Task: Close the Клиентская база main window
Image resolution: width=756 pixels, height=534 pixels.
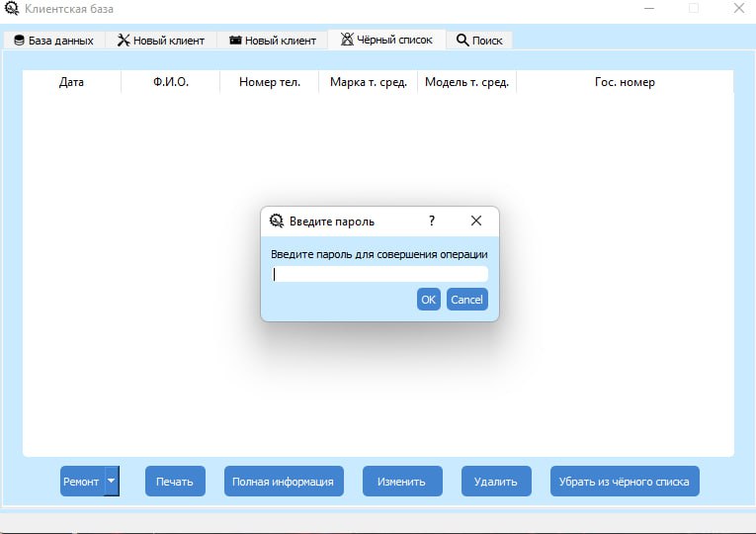Action: point(738,8)
